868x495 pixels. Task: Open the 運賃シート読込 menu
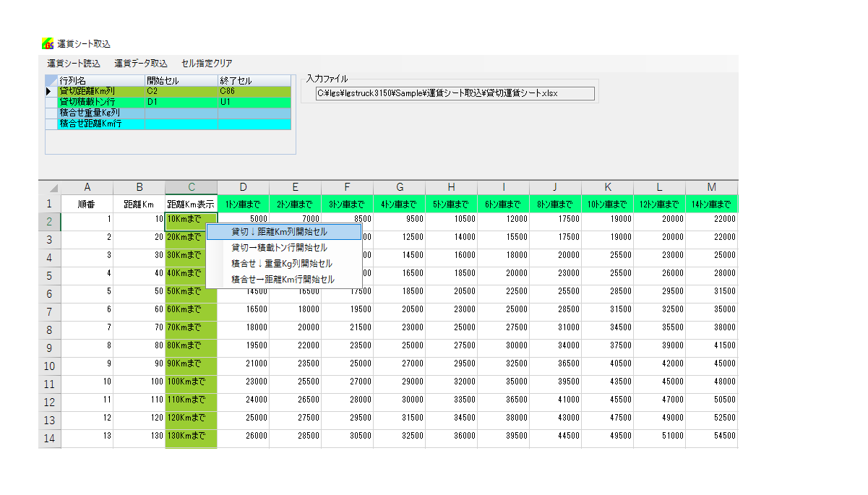(x=74, y=64)
